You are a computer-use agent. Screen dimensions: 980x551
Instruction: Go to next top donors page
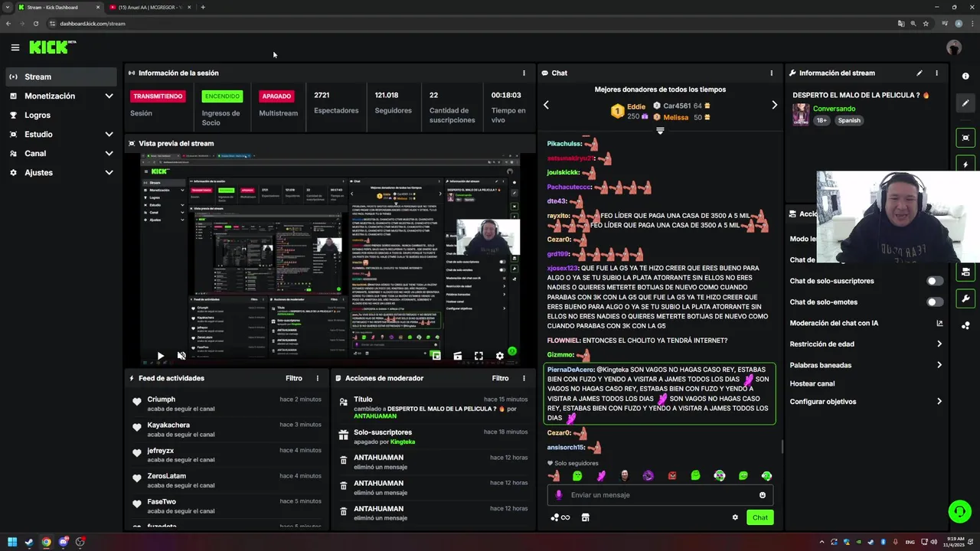774,105
